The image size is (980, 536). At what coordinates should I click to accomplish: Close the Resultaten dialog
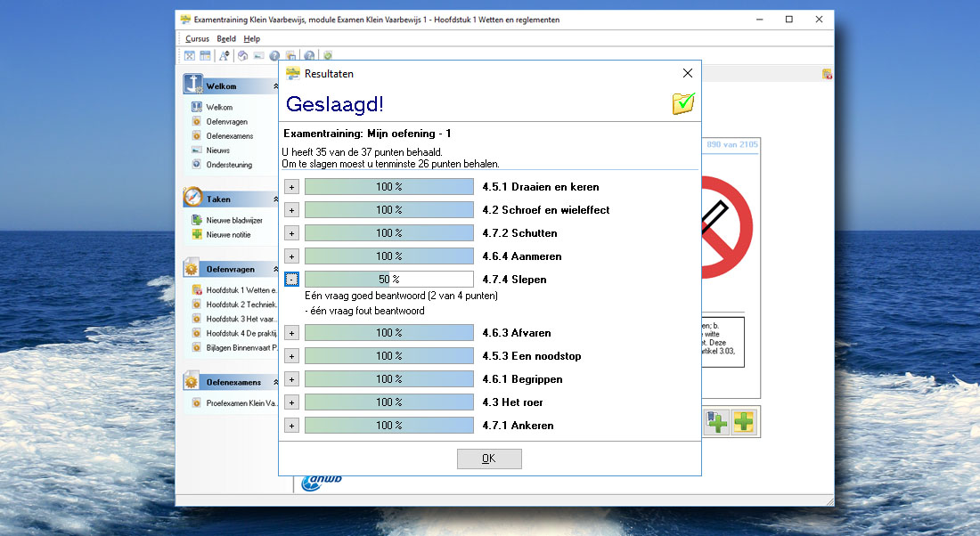pos(687,73)
